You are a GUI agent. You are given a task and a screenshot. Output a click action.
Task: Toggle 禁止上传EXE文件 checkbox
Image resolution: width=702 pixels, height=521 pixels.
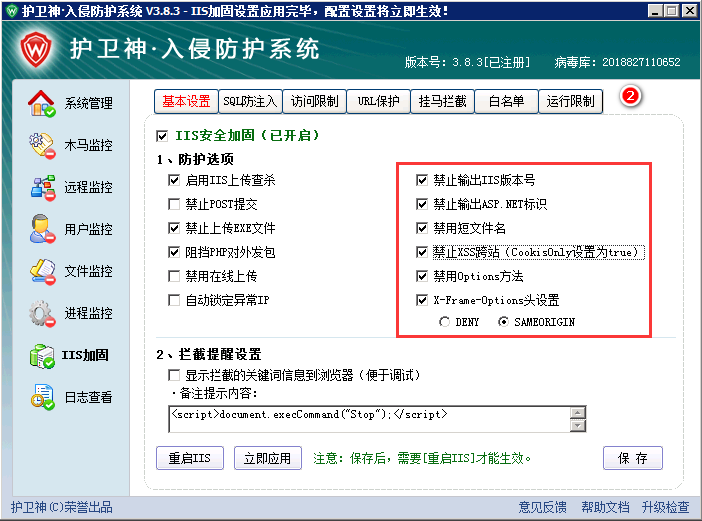coord(174,228)
